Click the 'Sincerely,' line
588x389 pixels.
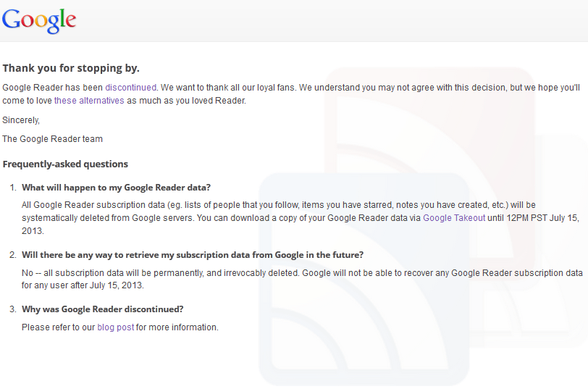(x=21, y=120)
